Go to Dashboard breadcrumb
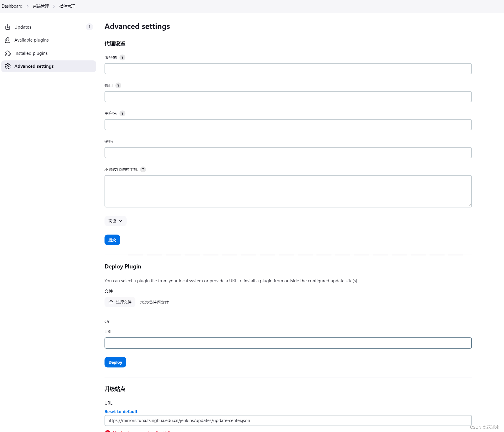 click(12, 6)
